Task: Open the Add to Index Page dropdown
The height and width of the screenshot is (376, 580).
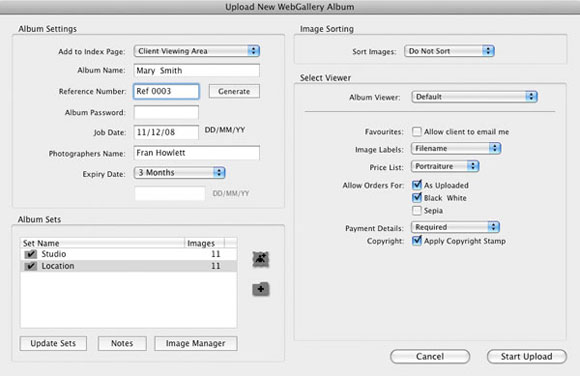Action: (197, 51)
